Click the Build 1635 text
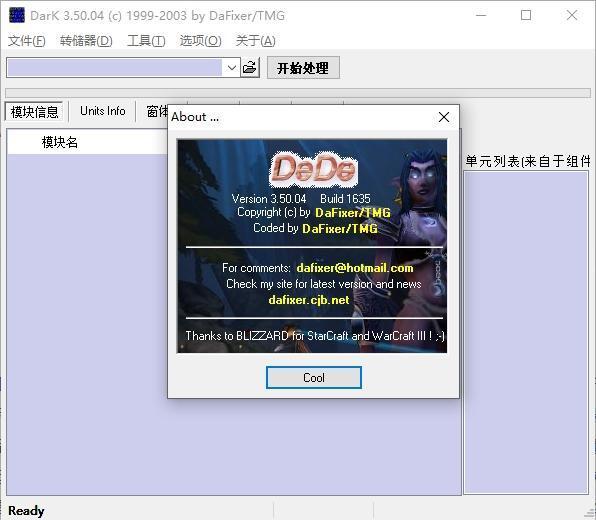Screen dimensions: 596x520 (x=345, y=199)
